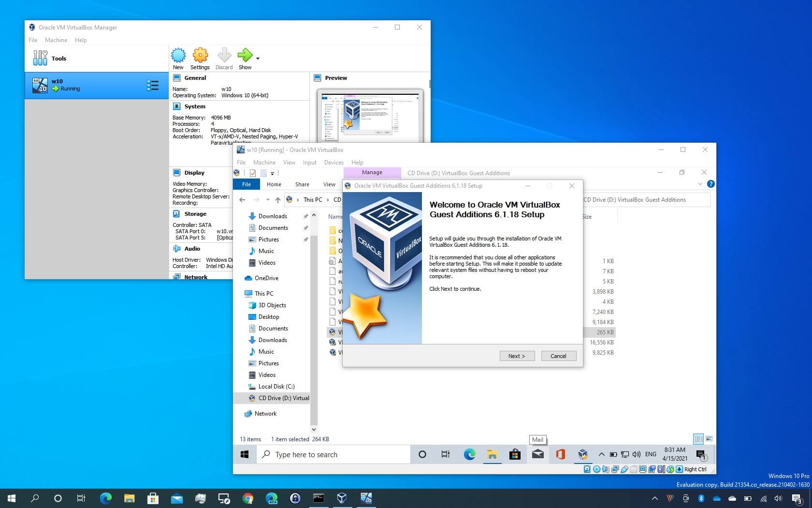Viewport: 812px width, 508px height.
Task: Click the Office icon in guest taskbar
Action: pos(560,454)
